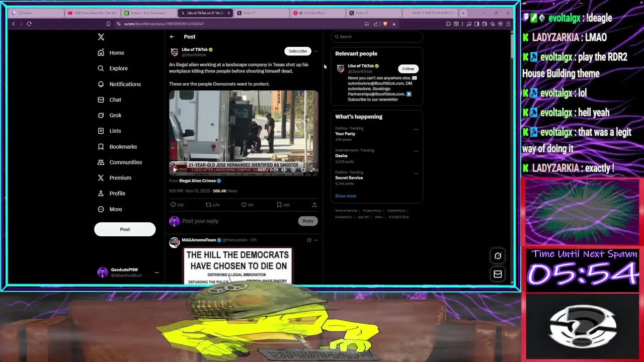
Task: Close the Libs of TikTok browser tab
Action: coord(229,13)
